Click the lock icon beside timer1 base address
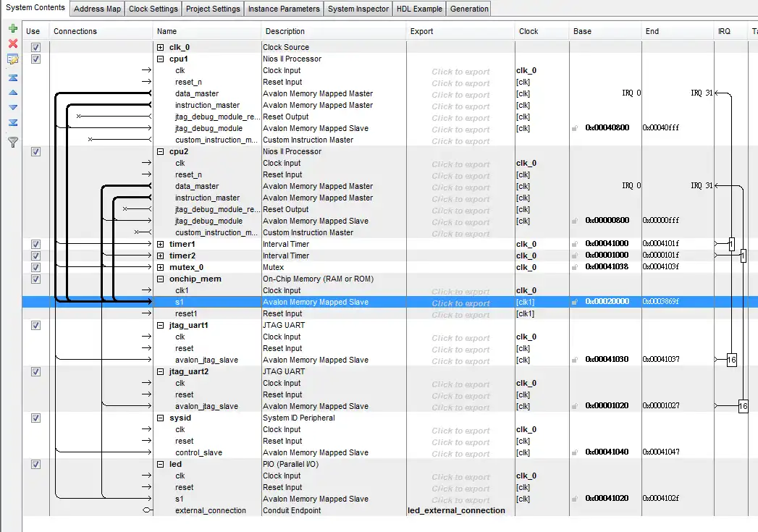 (x=575, y=244)
